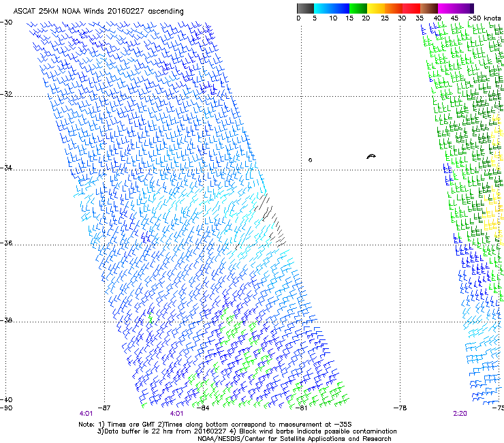This screenshot has width=504, height=443.
Task: Click the purple 2:20 swath time
Action: [460, 414]
